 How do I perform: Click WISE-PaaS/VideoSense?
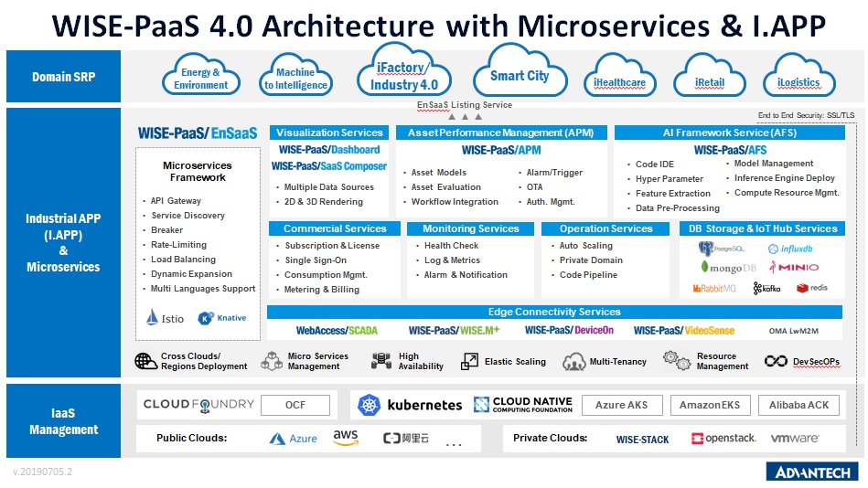coord(684,330)
